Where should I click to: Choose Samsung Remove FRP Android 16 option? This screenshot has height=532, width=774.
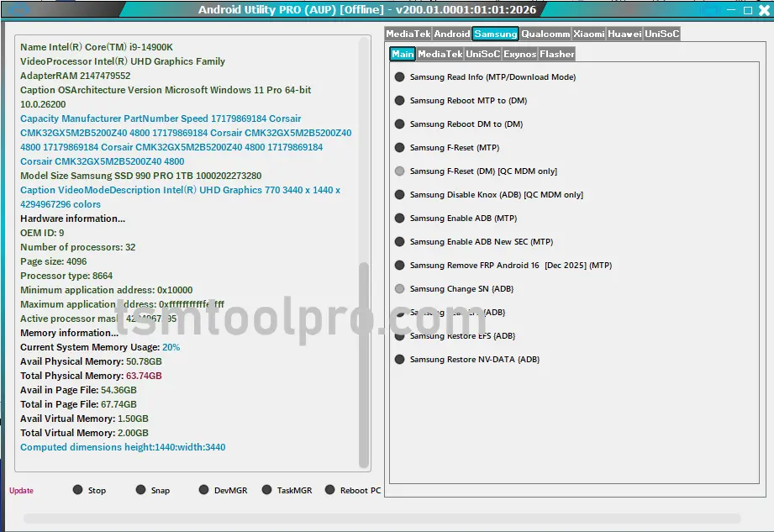(x=503, y=266)
